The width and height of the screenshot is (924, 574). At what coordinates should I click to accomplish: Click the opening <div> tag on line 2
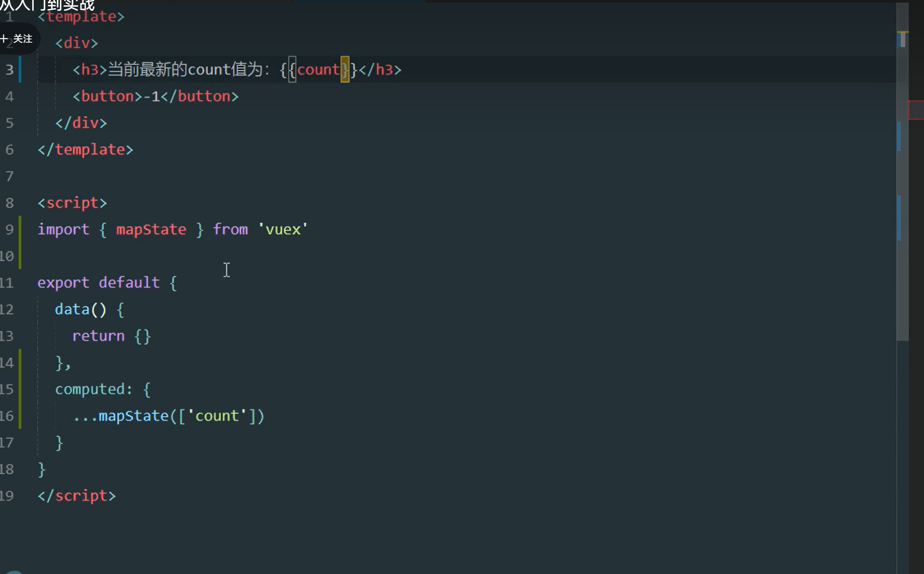(76, 43)
